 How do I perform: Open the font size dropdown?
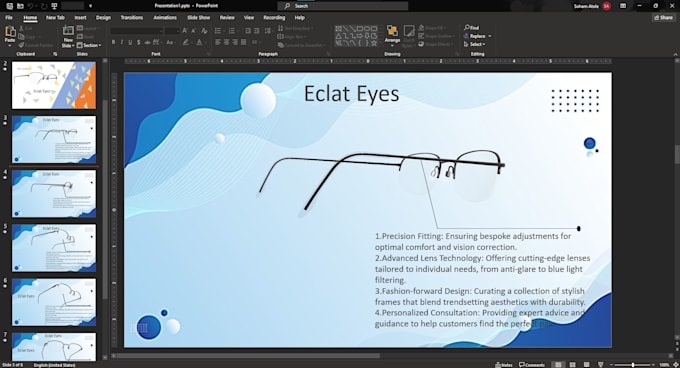(177, 31)
